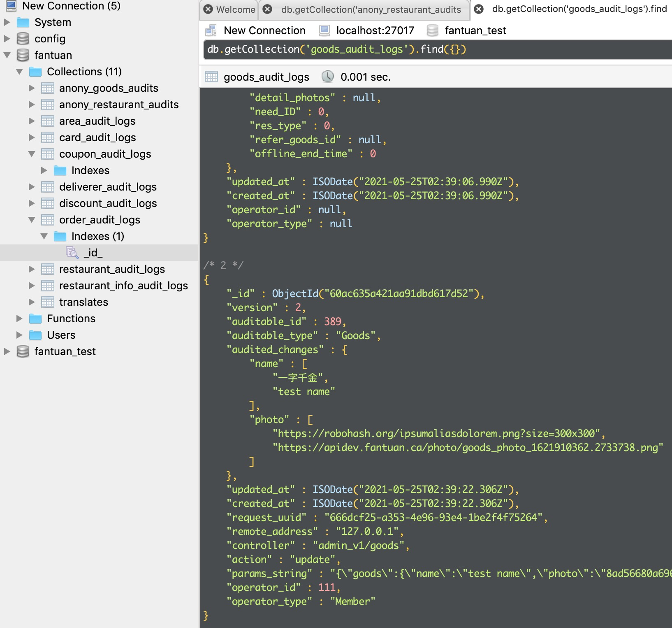Expand the anony_goods_audits collection
This screenshot has width=672, height=628.
point(31,88)
